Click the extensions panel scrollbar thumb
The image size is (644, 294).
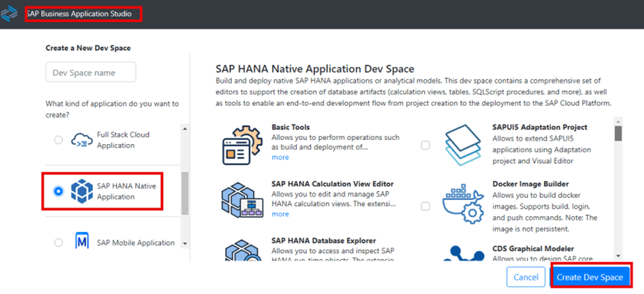coord(618,133)
